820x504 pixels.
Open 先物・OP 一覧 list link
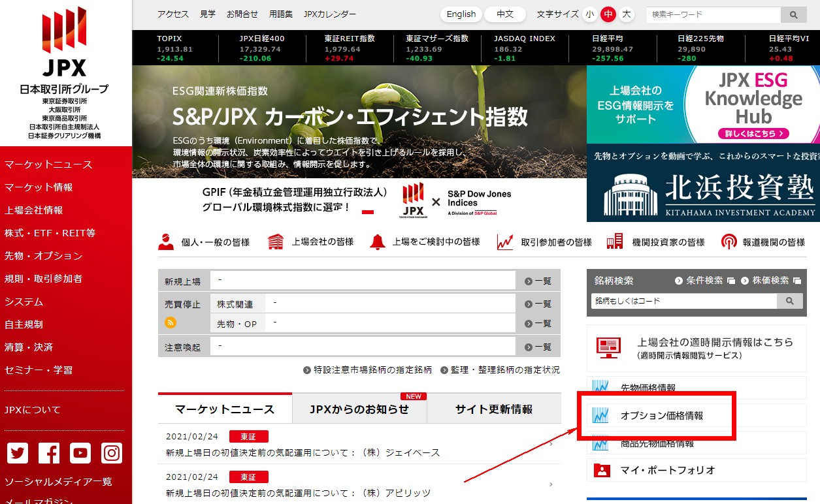click(538, 324)
